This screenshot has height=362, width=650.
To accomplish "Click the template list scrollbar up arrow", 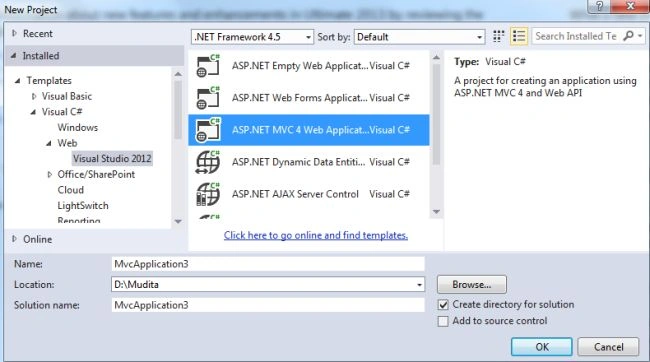I will [x=436, y=58].
